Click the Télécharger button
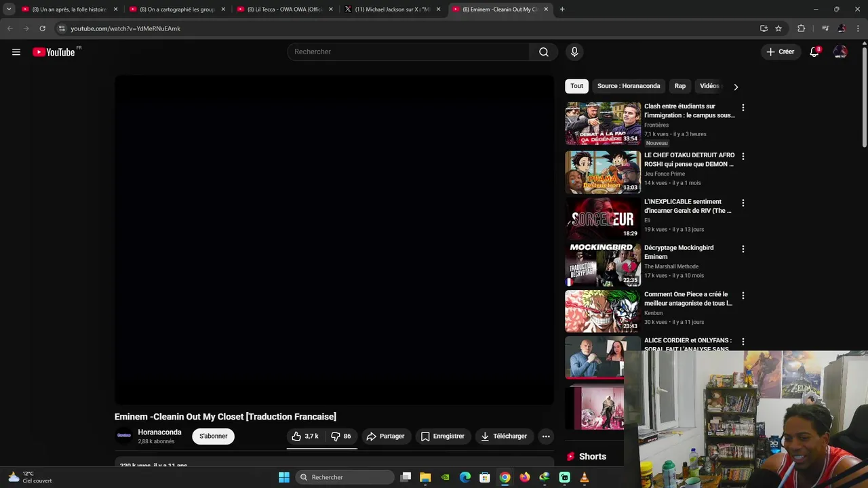 504,436
